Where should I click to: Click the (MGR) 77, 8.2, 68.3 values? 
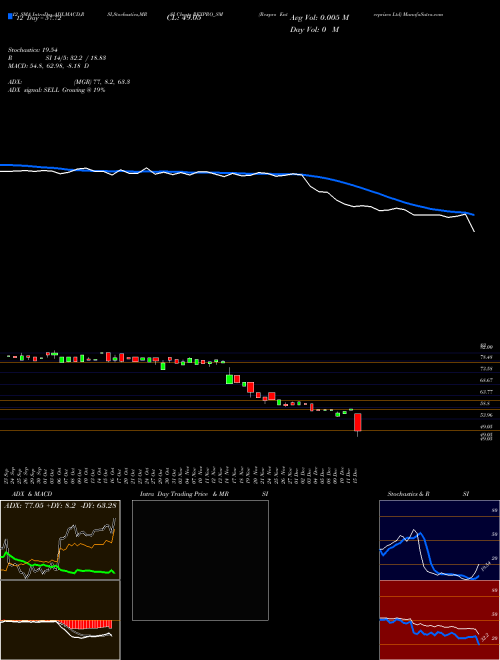coord(101,82)
